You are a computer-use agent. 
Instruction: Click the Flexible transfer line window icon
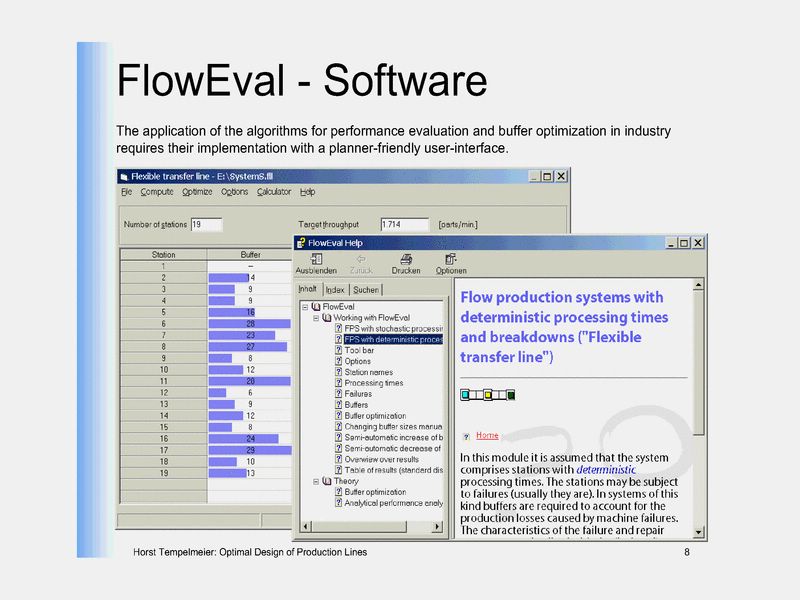pyautogui.click(x=126, y=175)
